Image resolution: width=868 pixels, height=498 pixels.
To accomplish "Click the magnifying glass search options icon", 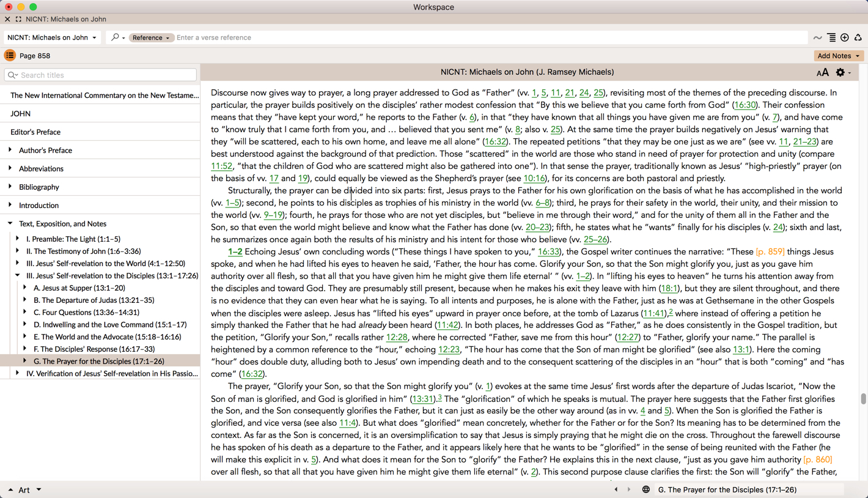I will click(x=116, y=37).
